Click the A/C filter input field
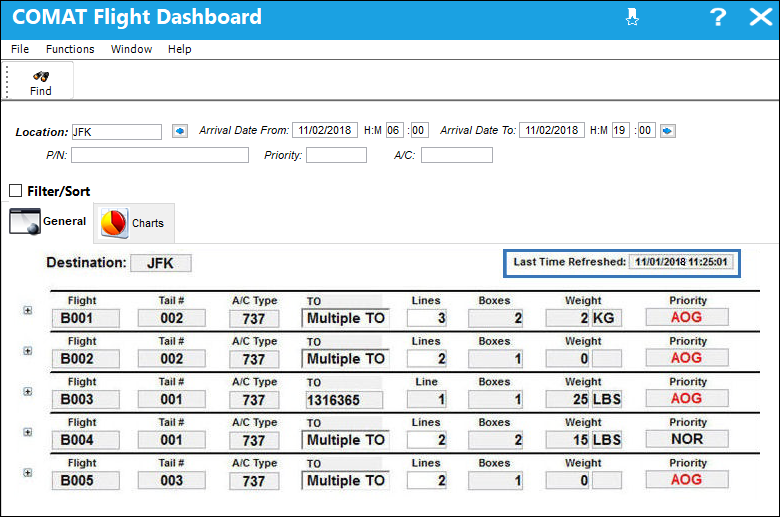The height and width of the screenshot is (517, 780). coord(457,155)
